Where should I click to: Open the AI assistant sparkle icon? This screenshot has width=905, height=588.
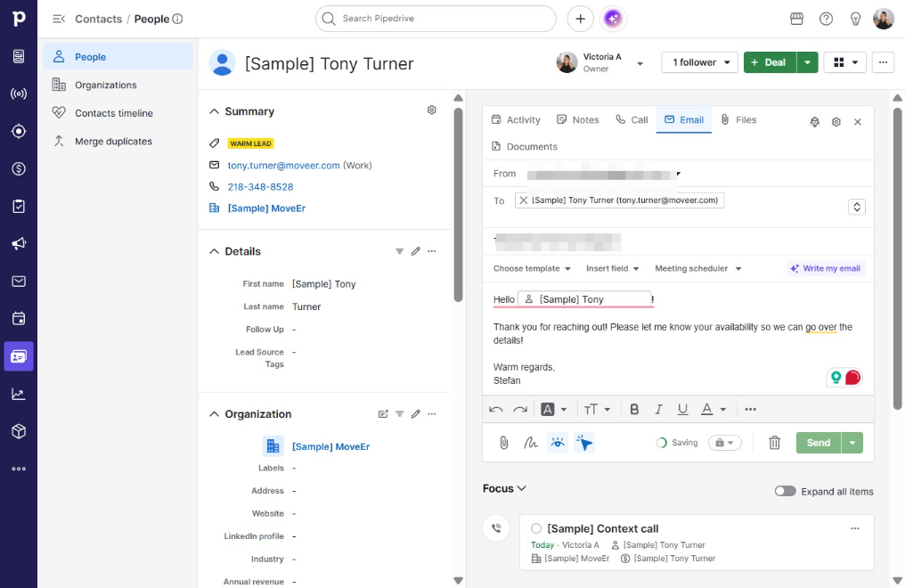[613, 19]
